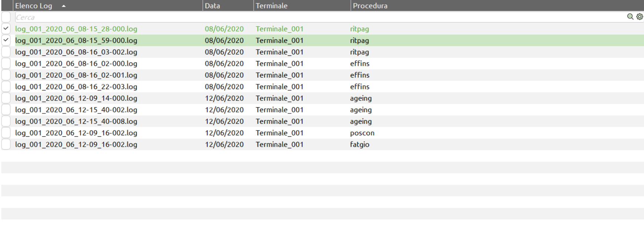Select the log_001_2020_06_08-16_22-003.log row
Screen dimensions: 644x231
76,87
